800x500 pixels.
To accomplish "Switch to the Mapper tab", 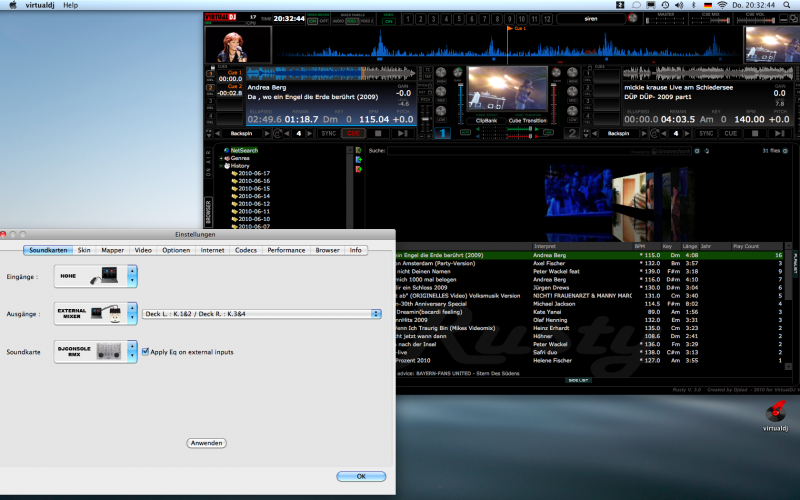I will click(x=113, y=250).
